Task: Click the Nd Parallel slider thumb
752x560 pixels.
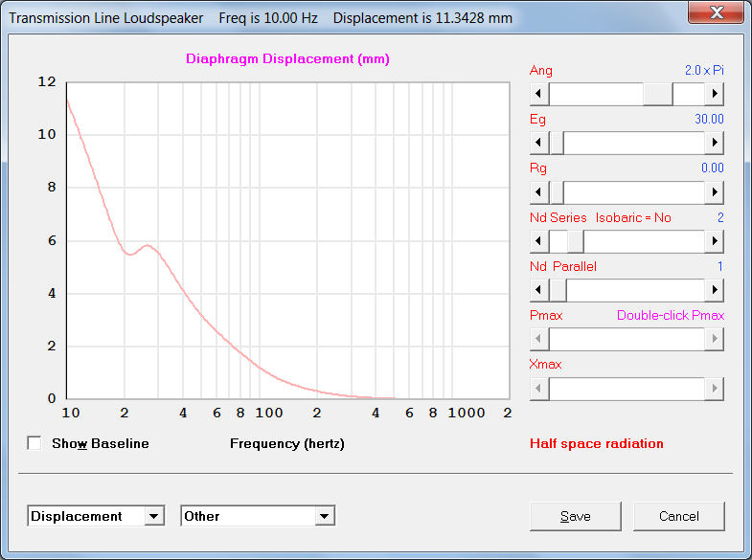Action: pyautogui.click(x=558, y=290)
